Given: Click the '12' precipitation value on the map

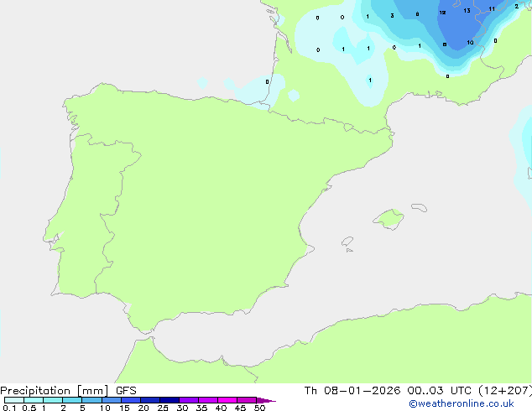Looking at the screenshot, I should click(442, 13).
